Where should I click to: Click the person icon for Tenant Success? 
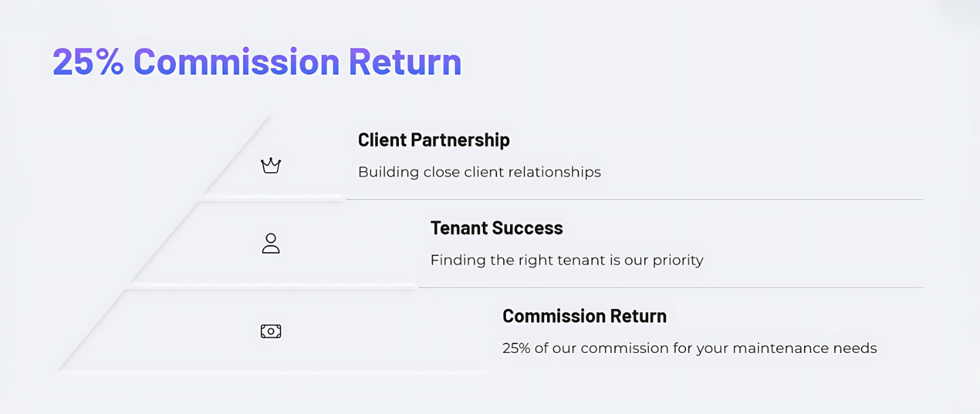pos(271,243)
